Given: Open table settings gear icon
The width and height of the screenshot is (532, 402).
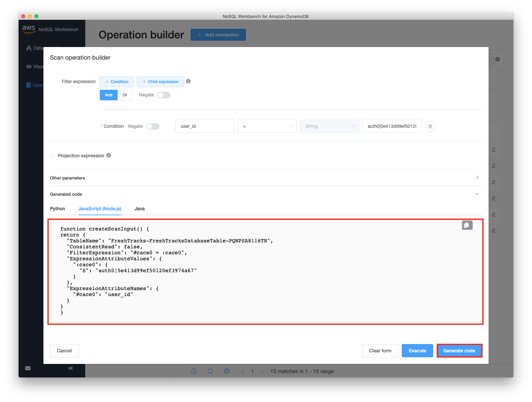Looking at the screenshot, I should point(226,371).
